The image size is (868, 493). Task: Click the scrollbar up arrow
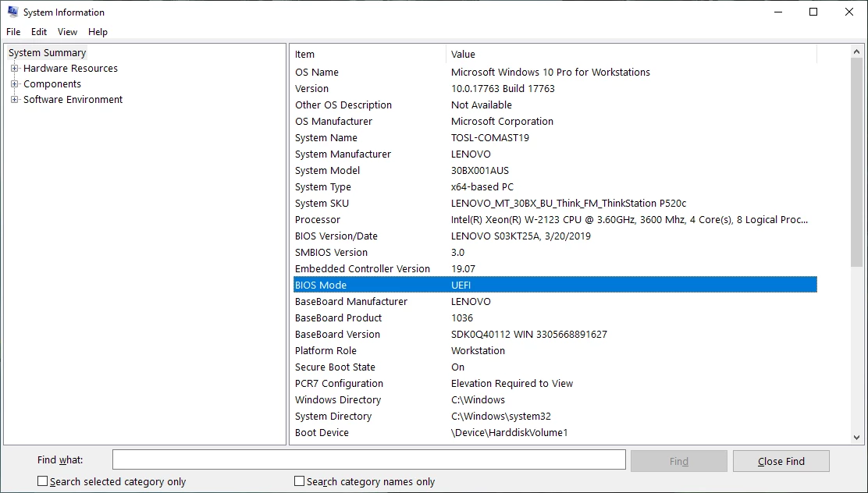tap(856, 51)
